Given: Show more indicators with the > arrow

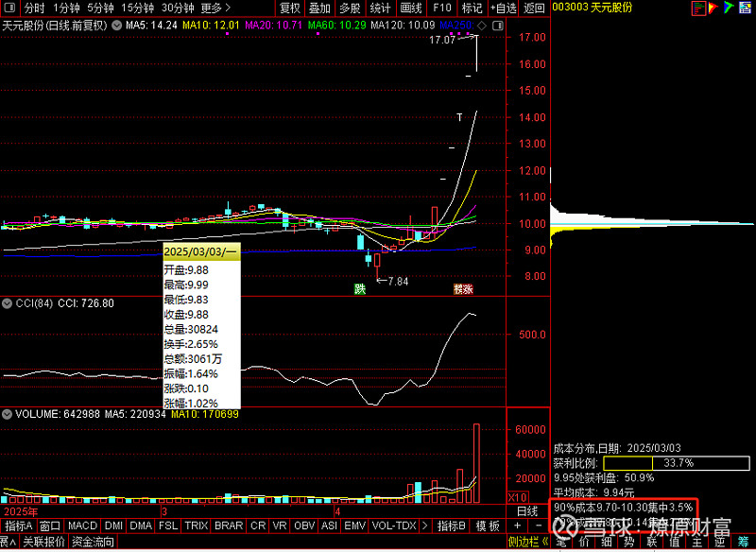Looking at the screenshot, I should tap(424, 526).
